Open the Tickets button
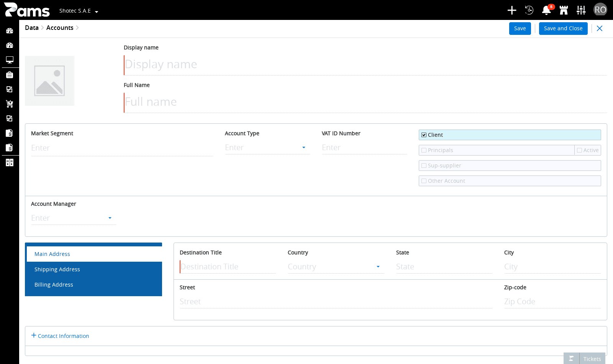613x364 pixels. [592, 359]
